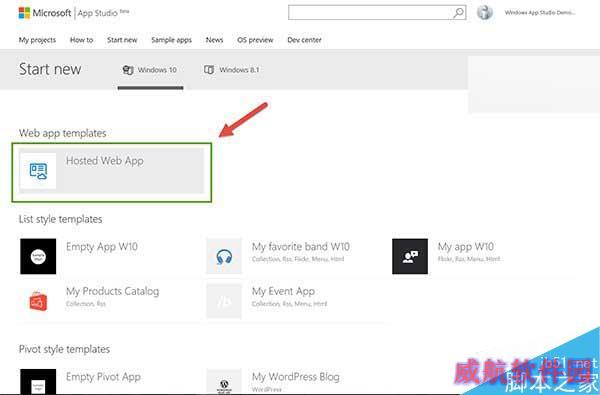Open the user avatar profile picture

[x=484, y=13]
